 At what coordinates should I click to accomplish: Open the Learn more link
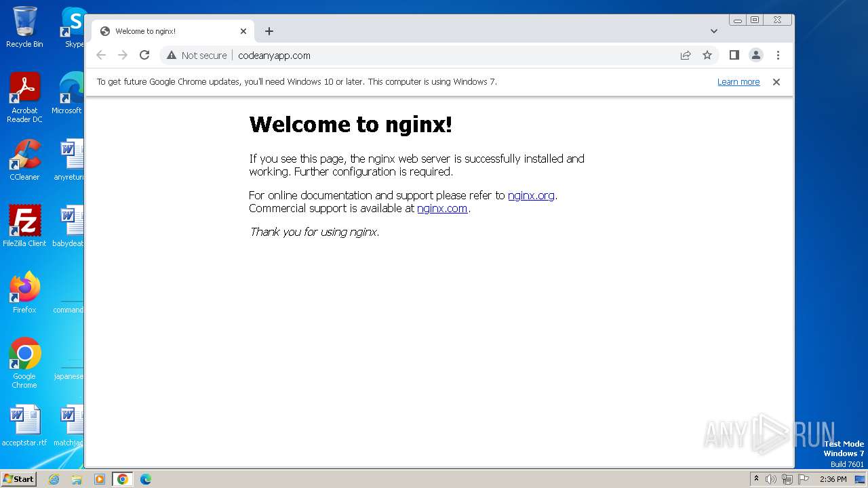click(738, 82)
